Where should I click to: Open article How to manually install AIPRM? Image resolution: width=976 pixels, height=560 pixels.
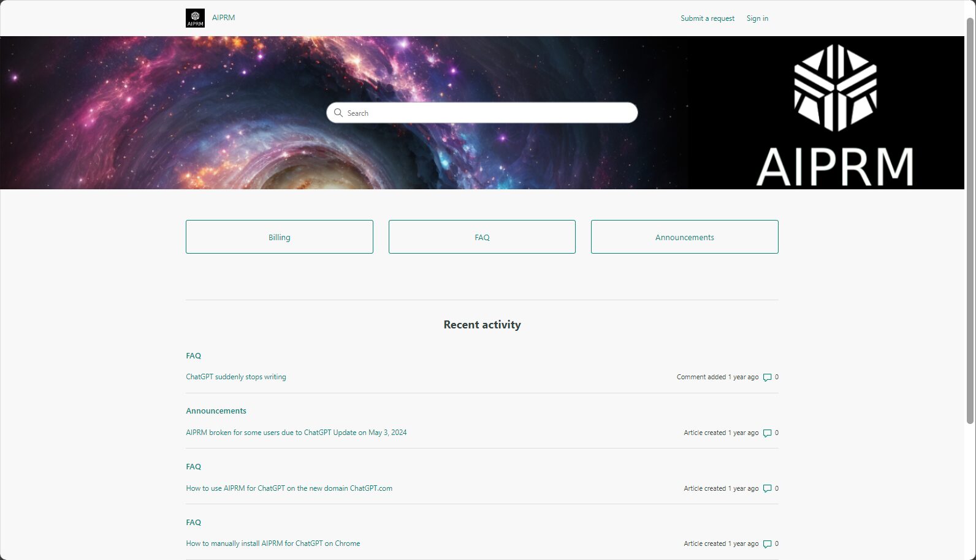coord(273,543)
